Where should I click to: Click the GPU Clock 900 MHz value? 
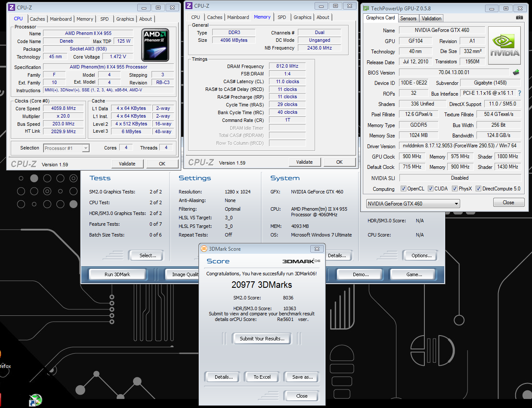coord(412,156)
